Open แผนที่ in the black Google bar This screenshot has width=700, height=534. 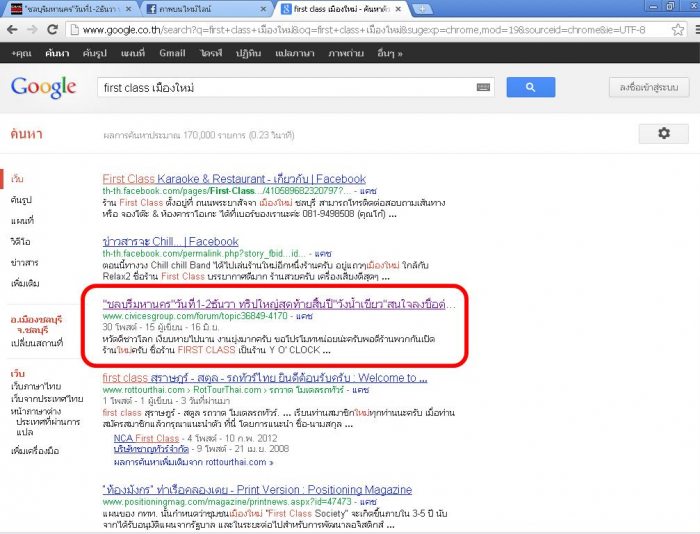coord(133,53)
